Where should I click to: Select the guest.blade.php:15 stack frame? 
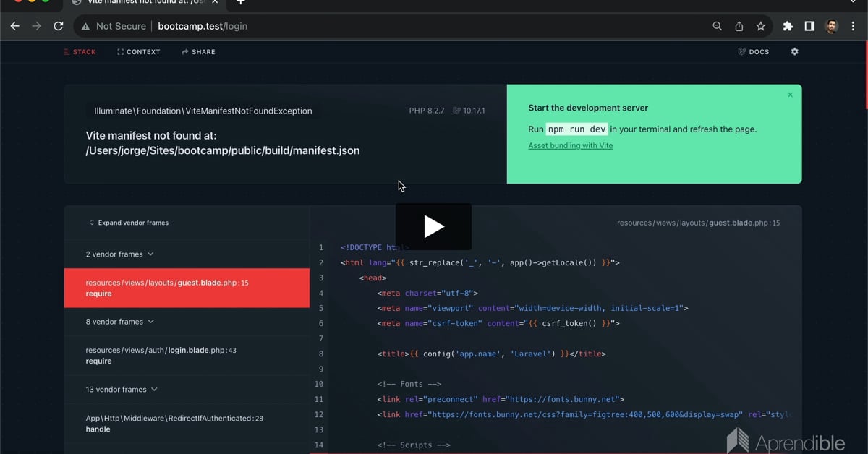pos(187,288)
